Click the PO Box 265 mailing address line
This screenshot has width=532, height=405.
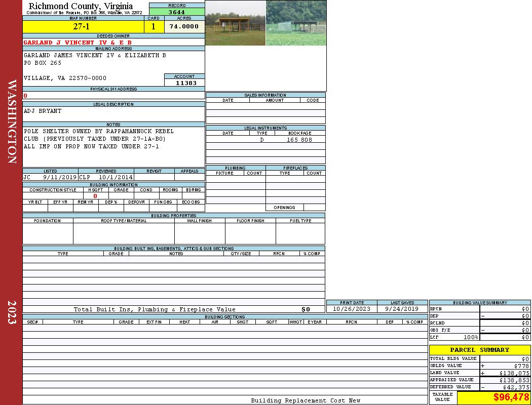click(43, 63)
